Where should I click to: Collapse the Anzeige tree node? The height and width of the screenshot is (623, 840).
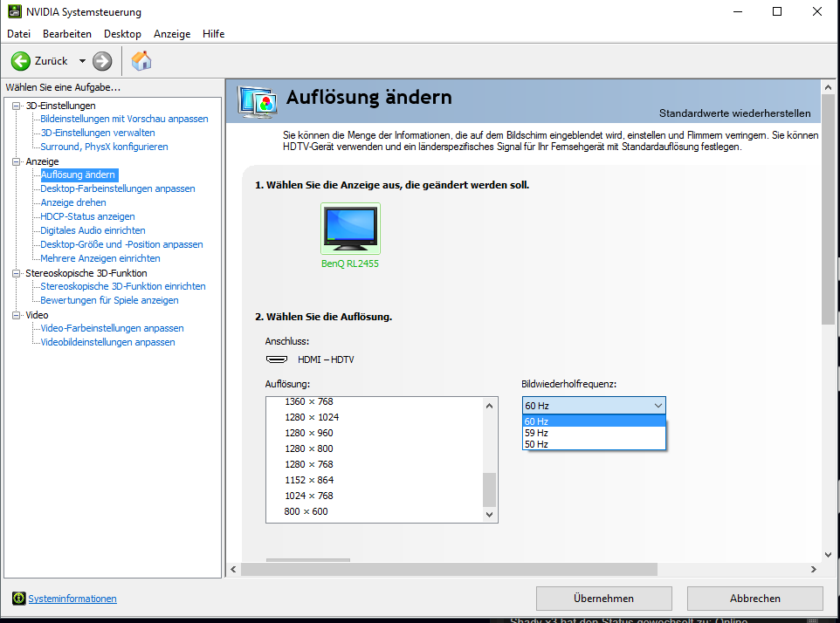point(16,161)
